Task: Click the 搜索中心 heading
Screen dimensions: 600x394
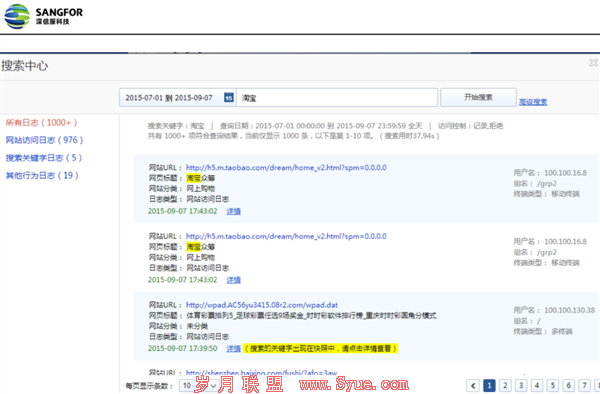Action: coord(24,66)
